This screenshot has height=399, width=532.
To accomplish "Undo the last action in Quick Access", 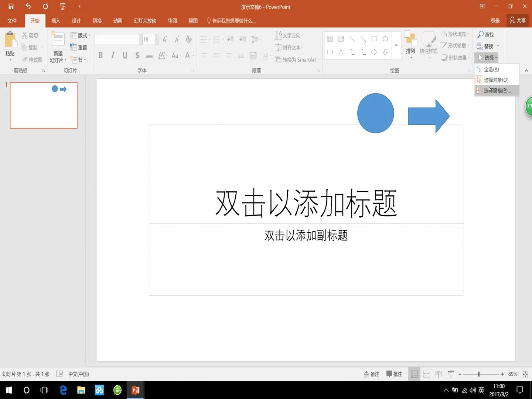I will [28, 6].
